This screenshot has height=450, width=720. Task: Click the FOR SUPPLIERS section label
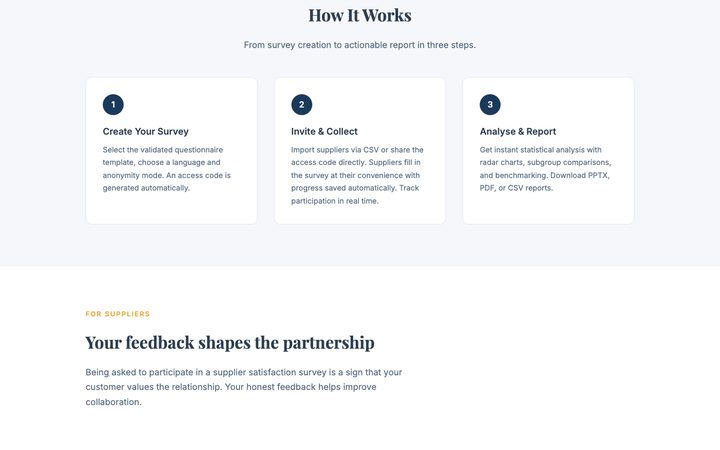pos(118,314)
